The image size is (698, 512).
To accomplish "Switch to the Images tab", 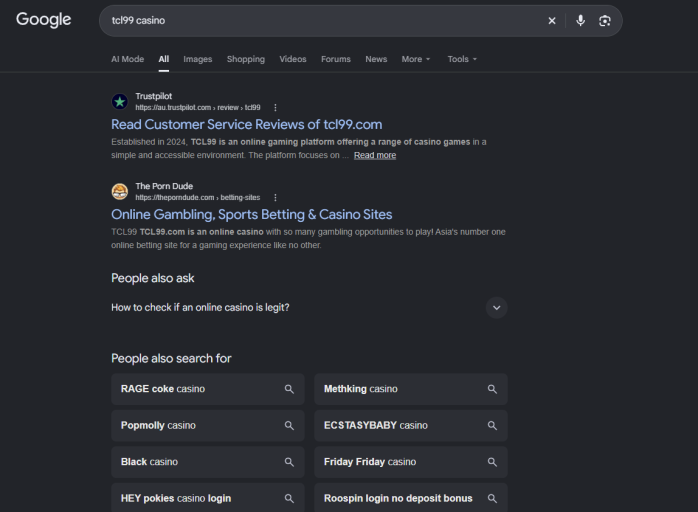I will coord(198,59).
